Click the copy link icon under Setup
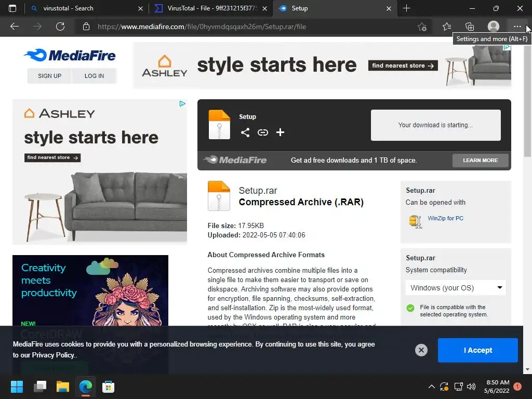 click(x=263, y=132)
